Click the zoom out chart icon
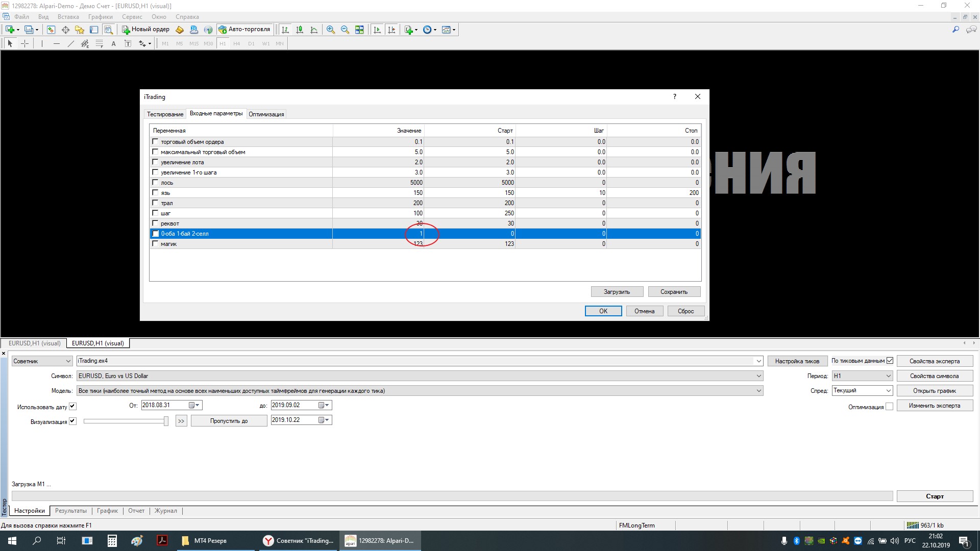This screenshot has height=551, width=980. point(345,30)
